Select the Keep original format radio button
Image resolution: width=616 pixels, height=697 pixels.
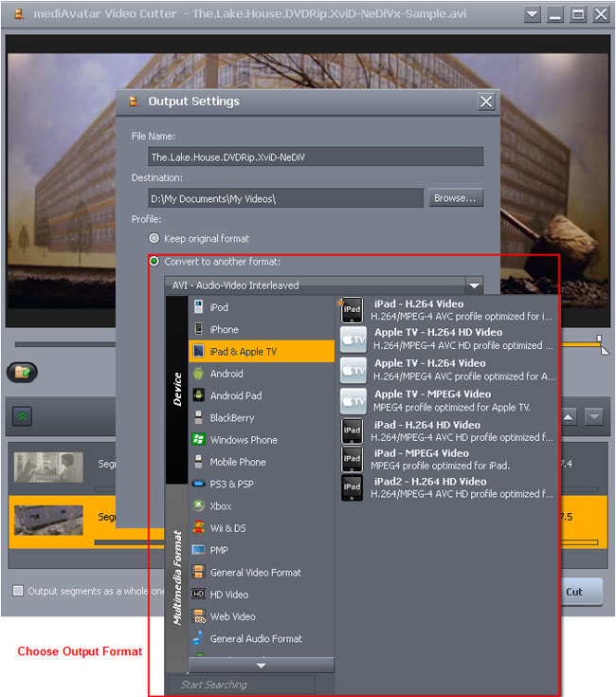(154, 238)
